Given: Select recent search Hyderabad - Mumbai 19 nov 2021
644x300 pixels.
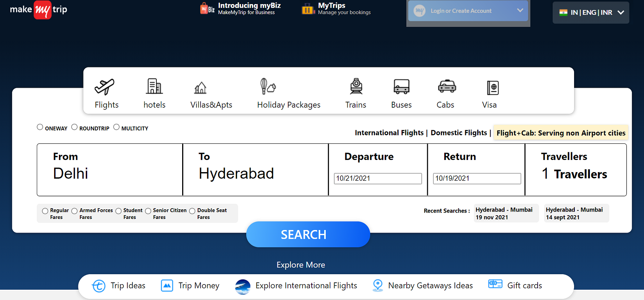Looking at the screenshot, I should [506, 213].
